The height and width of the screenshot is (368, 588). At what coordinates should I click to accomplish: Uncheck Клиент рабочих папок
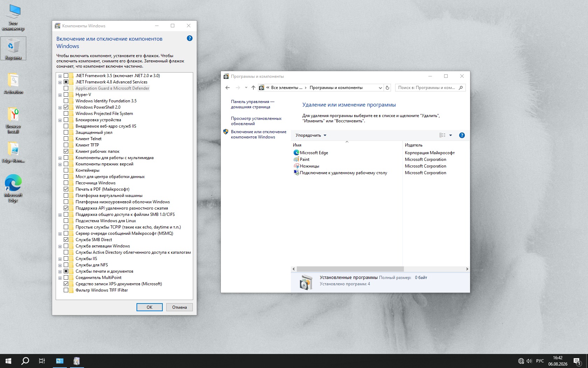(66, 151)
